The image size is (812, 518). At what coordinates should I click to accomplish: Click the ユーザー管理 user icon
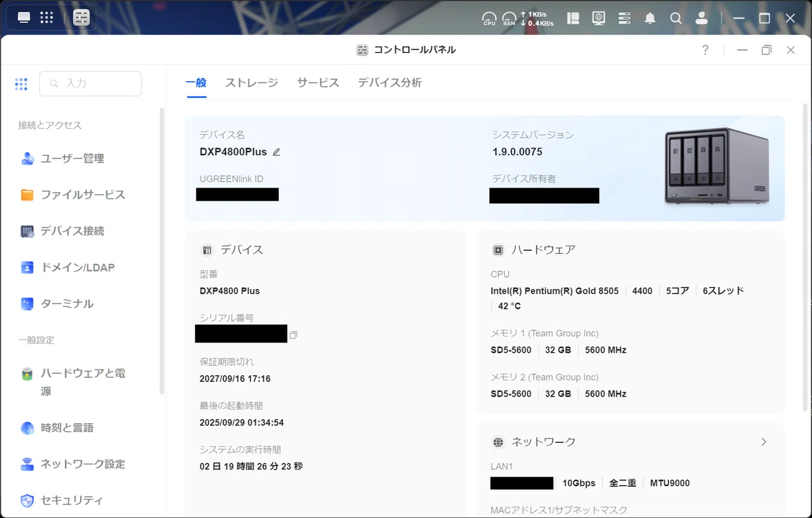click(27, 159)
